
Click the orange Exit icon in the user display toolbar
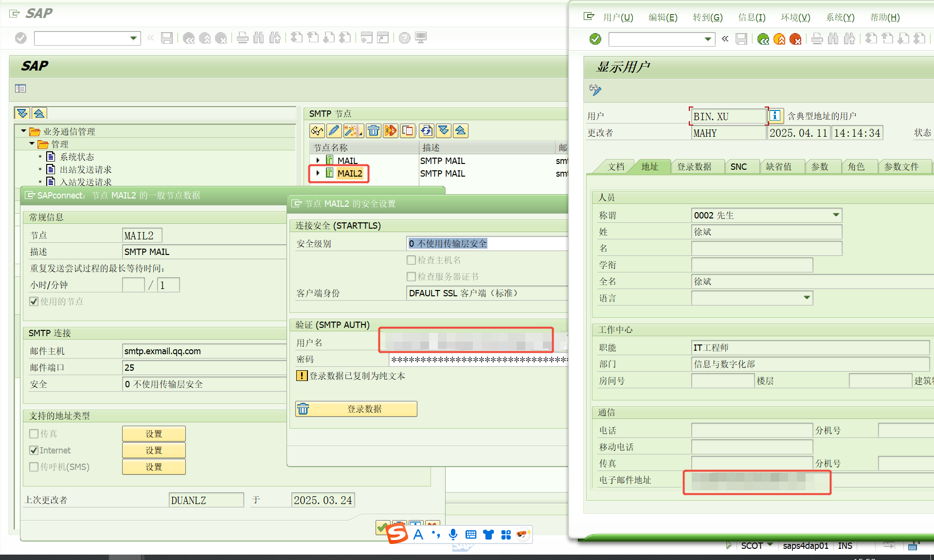click(x=779, y=39)
